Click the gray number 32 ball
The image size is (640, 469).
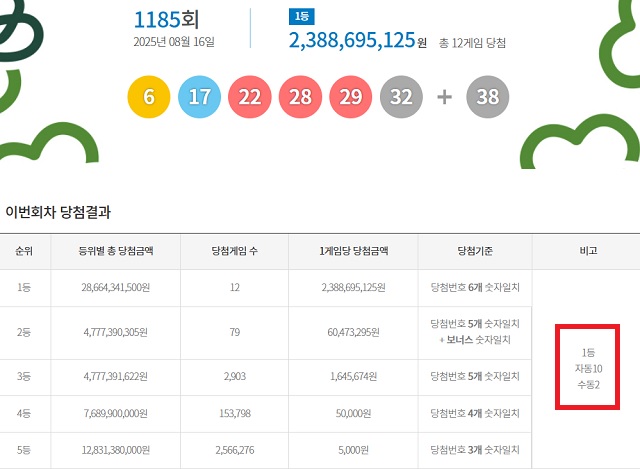(x=401, y=96)
